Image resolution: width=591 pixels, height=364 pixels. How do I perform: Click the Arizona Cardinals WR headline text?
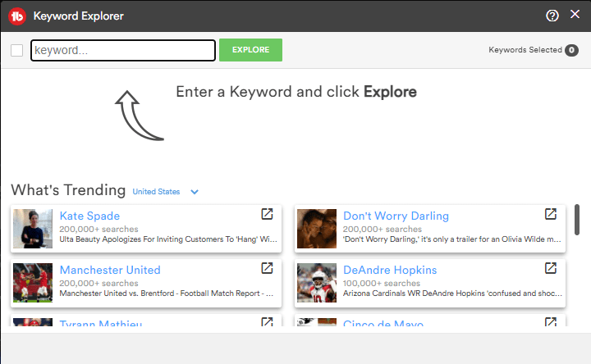[x=452, y=293]
